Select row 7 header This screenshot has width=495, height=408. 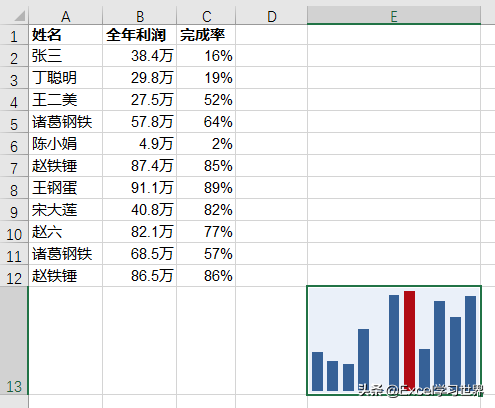(x=14, y=166)
